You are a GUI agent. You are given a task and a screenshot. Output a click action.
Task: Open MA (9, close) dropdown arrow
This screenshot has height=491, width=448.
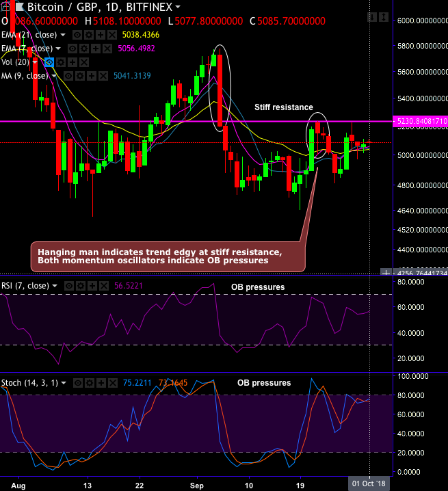54,76
